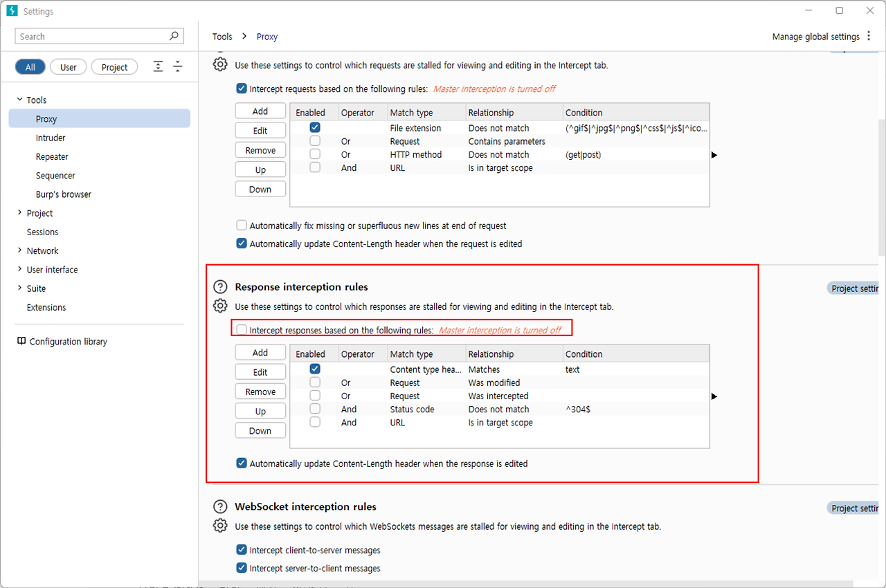Click Remove button in request interception rules
The height and width of the screenshot is (588, 886).
(260, 150)
